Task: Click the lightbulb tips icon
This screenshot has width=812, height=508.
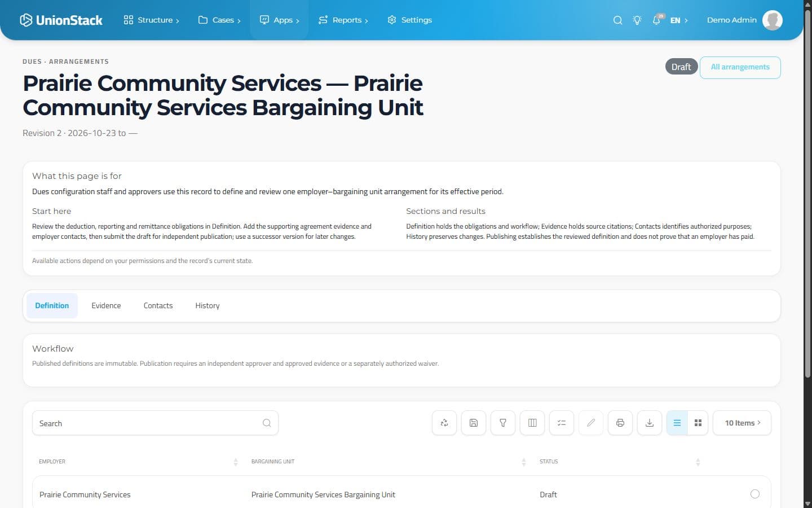Action: 637,20
